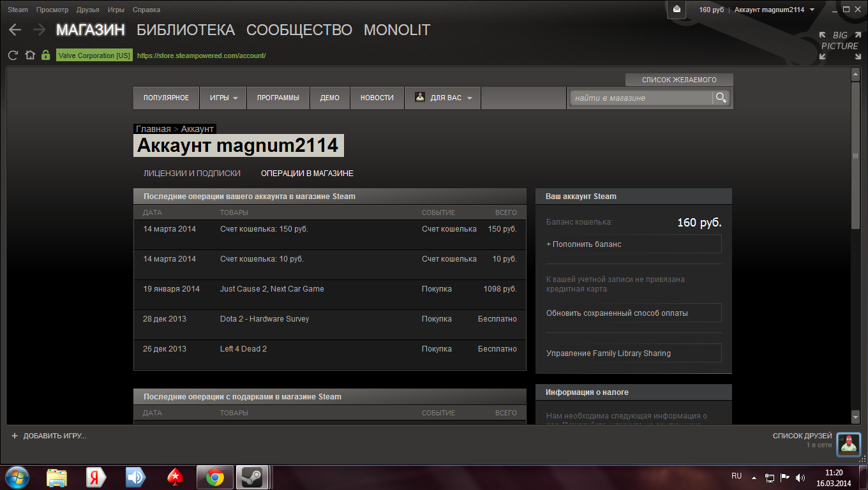The width and height of the screenshot is (868, 490).
Task: Select the Dota 2 - Hardware Survey row
Action: [330, 325]
